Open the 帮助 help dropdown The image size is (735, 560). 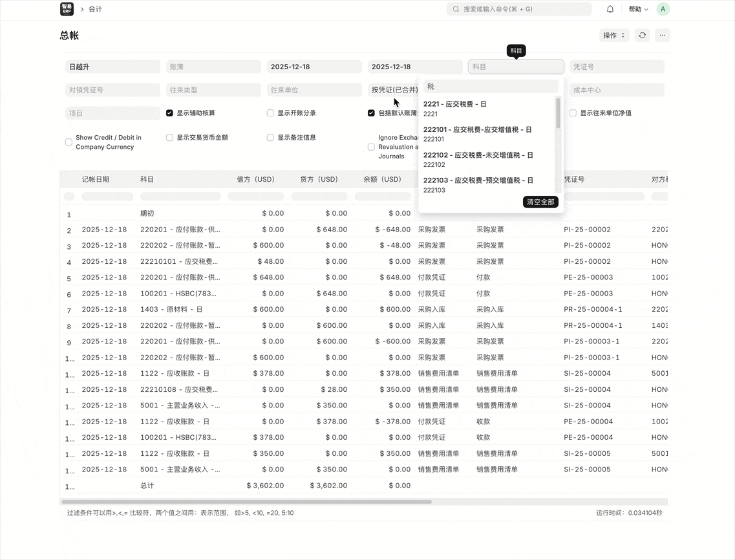pyautogui.click(x=638, y=9)
